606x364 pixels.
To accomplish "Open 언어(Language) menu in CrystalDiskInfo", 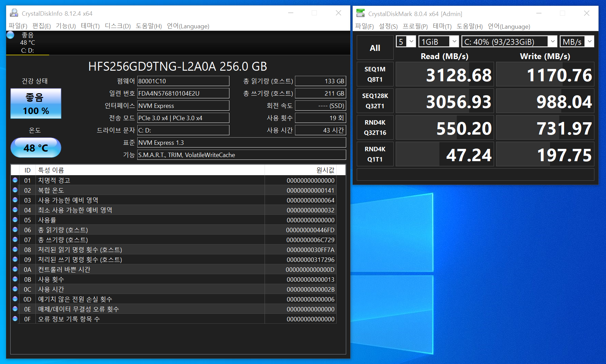I will tap(188, 26).
